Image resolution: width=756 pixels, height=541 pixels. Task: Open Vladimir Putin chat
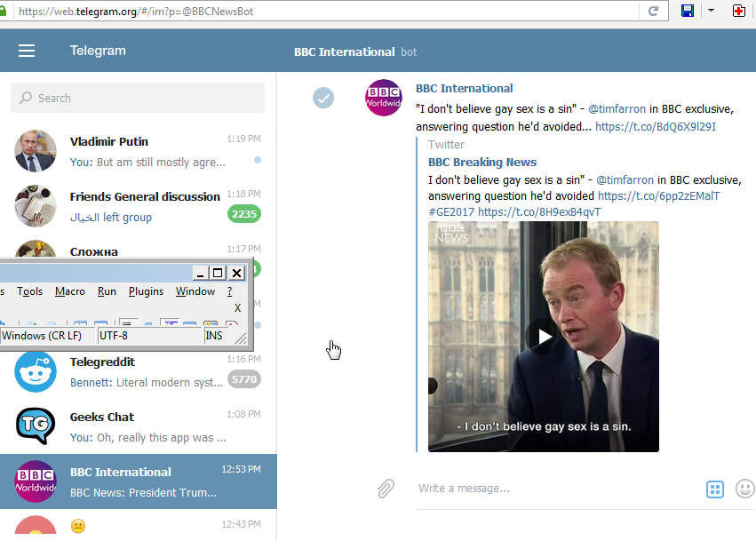click(x=139, y=151)
